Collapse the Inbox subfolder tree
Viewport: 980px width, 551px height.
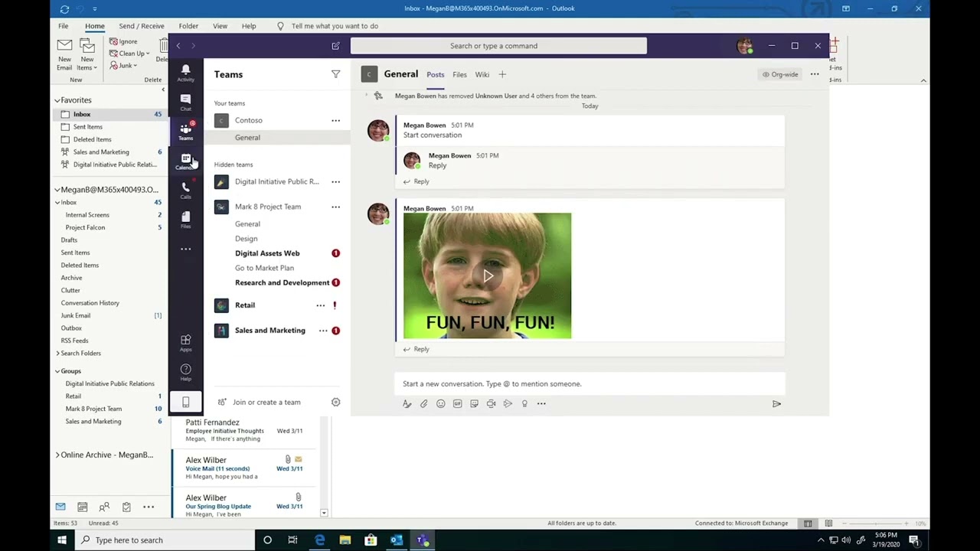click(x=57, y=203)
